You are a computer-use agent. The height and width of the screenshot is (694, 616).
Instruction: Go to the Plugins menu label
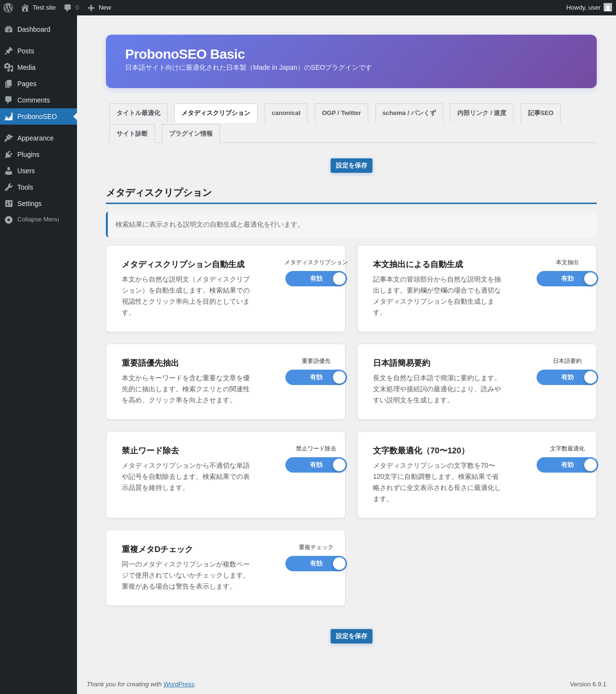[x=28, y=154]
